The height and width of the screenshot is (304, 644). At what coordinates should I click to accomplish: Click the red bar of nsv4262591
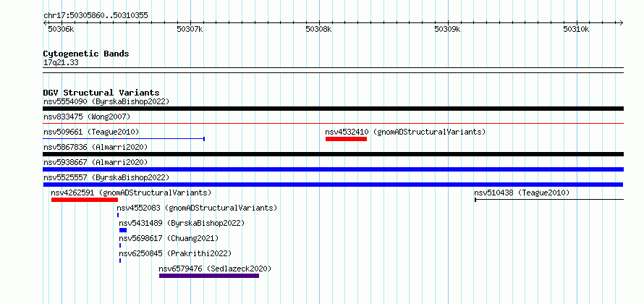click(85, 200)
